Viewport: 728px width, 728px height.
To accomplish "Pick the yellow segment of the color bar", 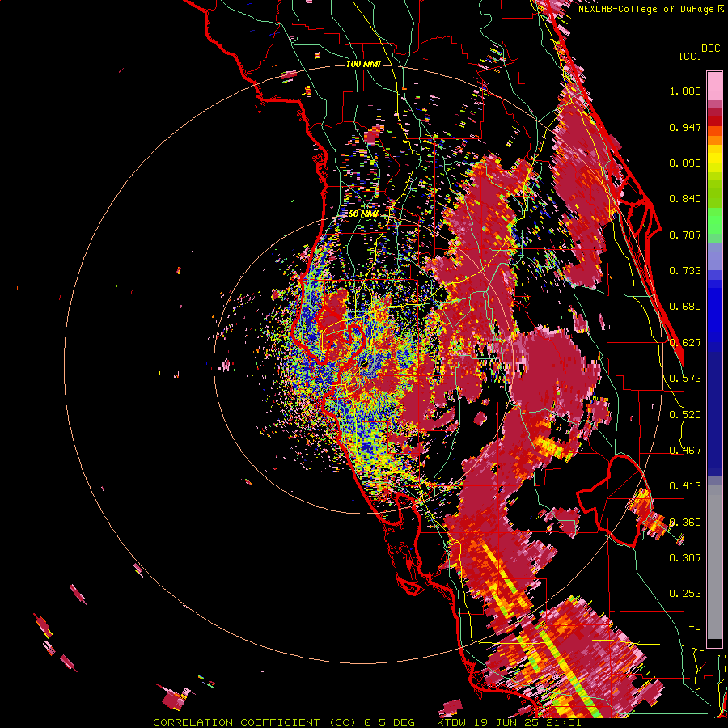I will 714,159.
